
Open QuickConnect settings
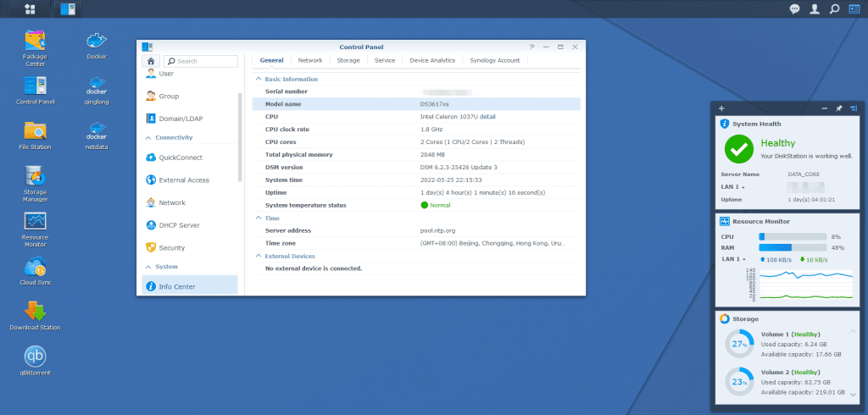(x=190, y=158)
